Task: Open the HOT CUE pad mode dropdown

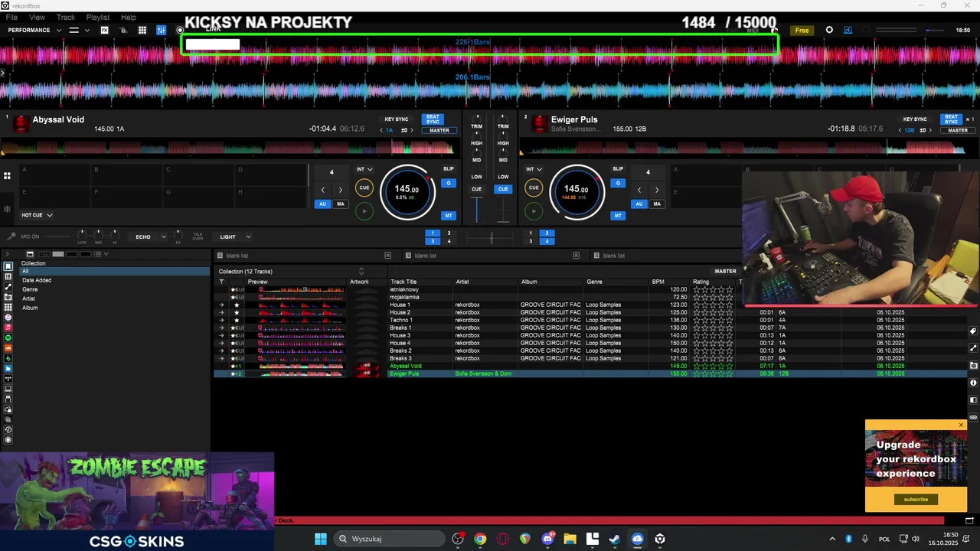Action: coord(37,215)
